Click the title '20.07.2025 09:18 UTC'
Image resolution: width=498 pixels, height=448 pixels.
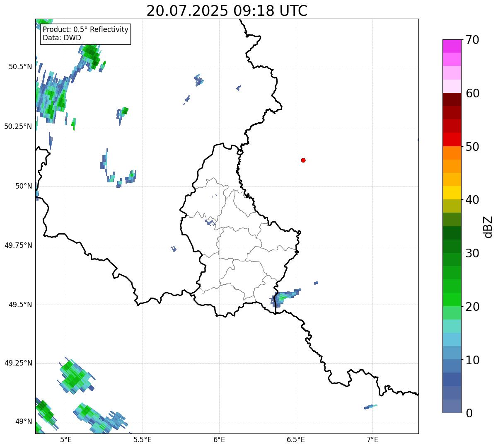(227, 11)
